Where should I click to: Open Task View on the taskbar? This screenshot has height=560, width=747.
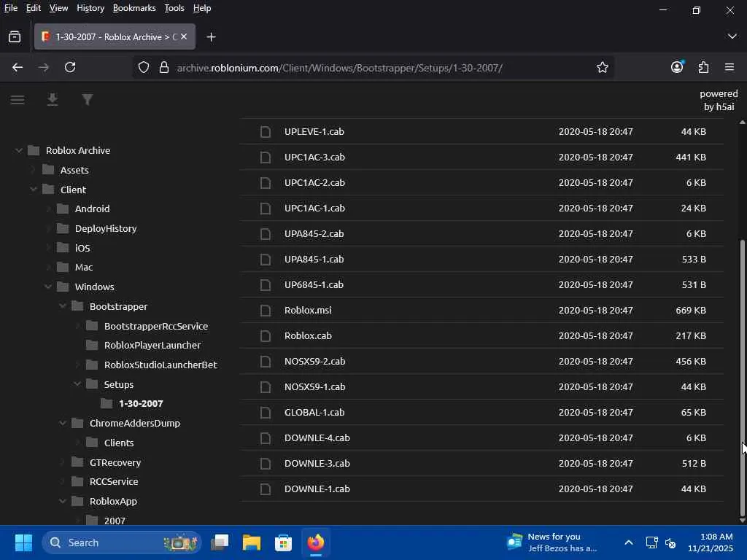pos(220,542)
